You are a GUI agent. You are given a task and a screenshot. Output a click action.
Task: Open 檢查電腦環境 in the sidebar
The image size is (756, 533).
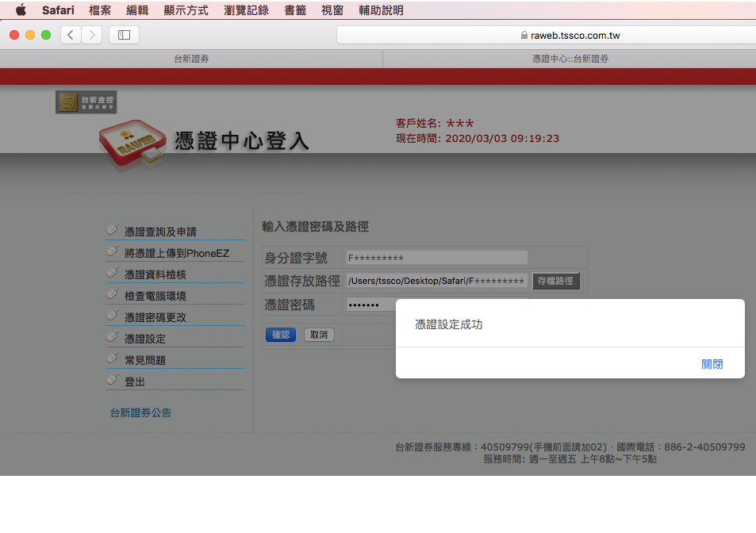click(x=155, y=296)
